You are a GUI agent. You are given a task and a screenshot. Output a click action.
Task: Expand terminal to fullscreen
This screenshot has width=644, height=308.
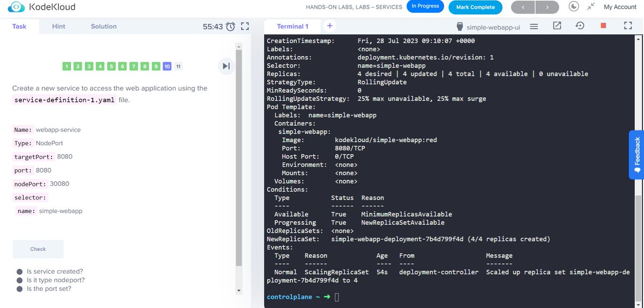[x=627, y=26]
